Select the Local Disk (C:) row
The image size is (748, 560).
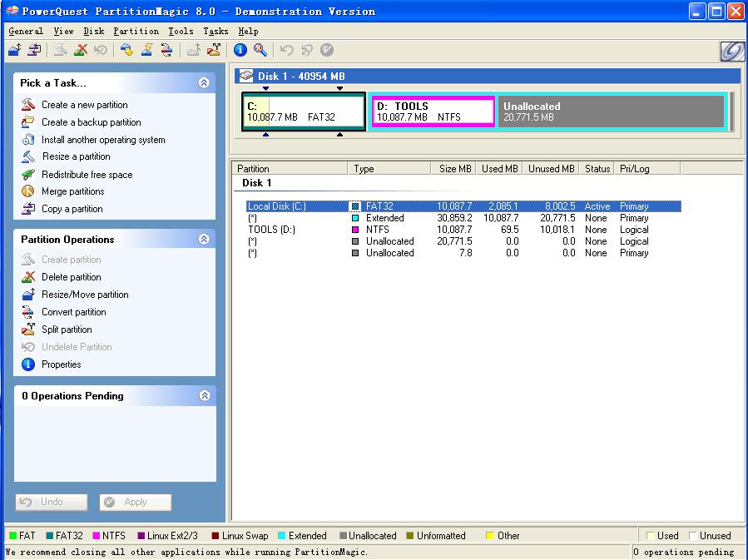[x=463, y=206]
